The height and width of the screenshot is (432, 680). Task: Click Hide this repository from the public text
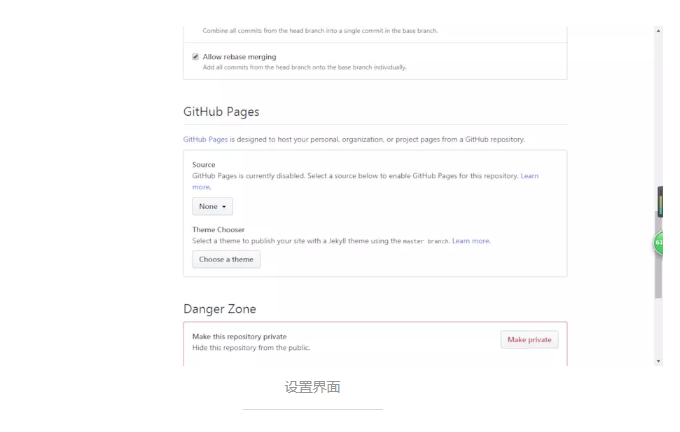[251, 348]
